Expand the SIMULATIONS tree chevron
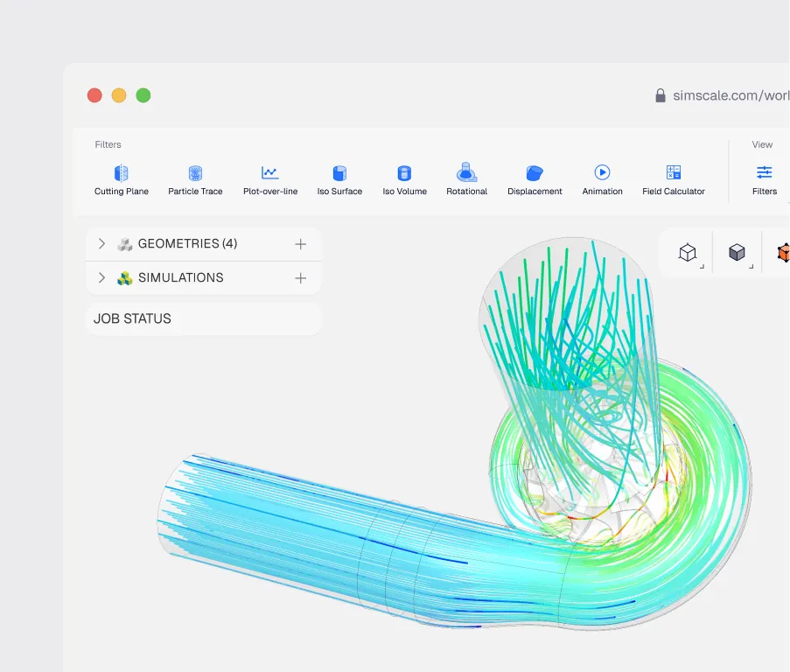 click(101, 277)
